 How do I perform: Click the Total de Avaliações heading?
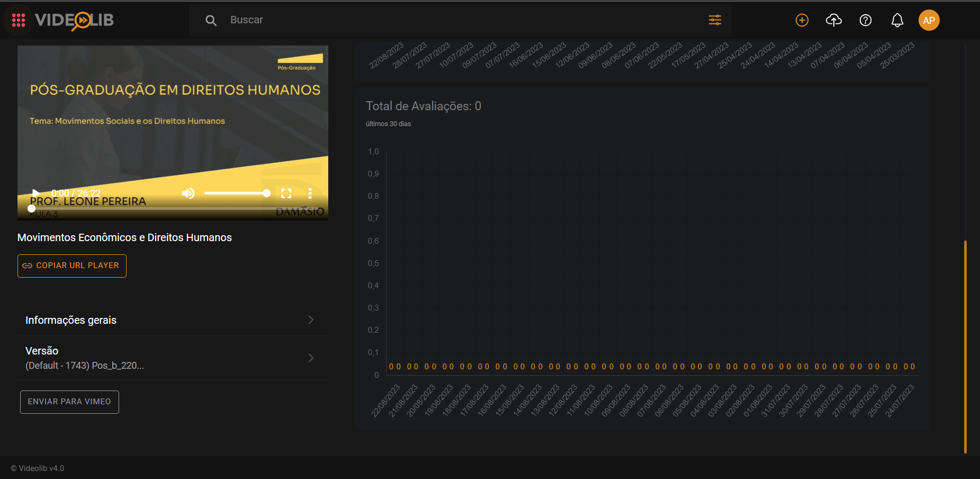coord(424,106)
